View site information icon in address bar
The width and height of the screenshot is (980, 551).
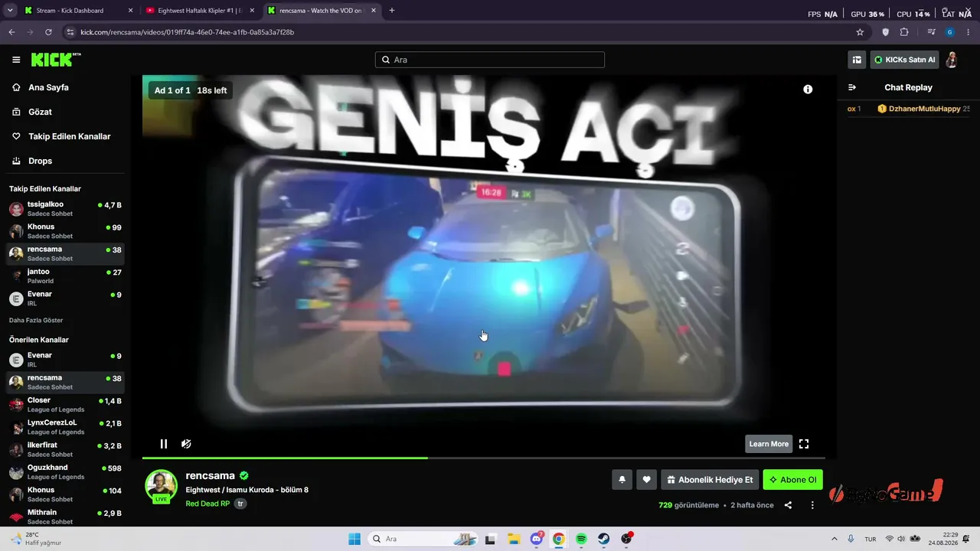70,32
